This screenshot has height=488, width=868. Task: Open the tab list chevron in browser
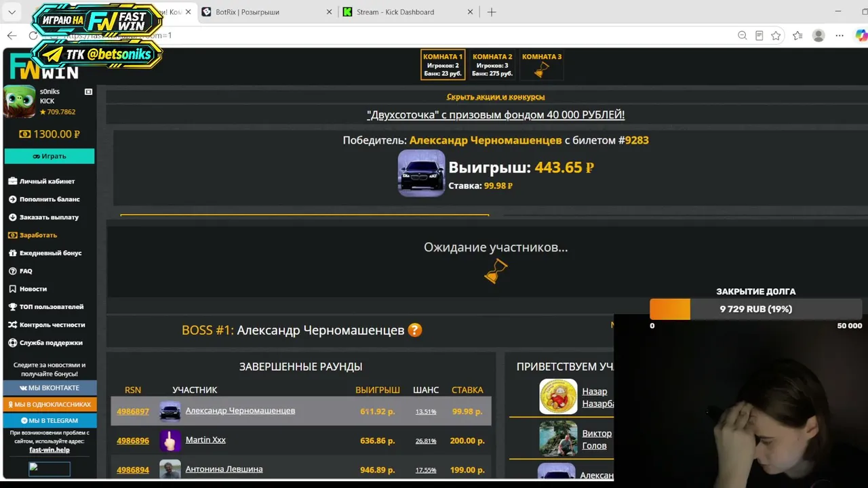coord(12,12)
